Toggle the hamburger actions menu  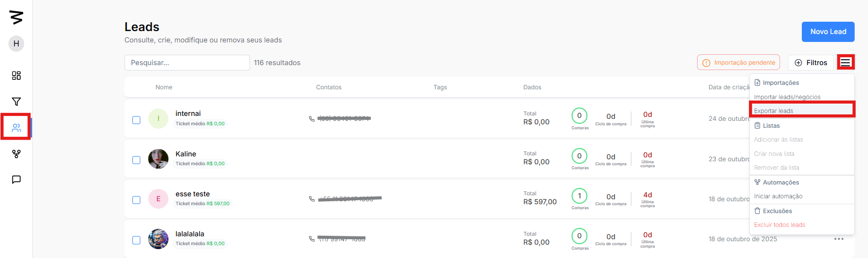point(845,63)
